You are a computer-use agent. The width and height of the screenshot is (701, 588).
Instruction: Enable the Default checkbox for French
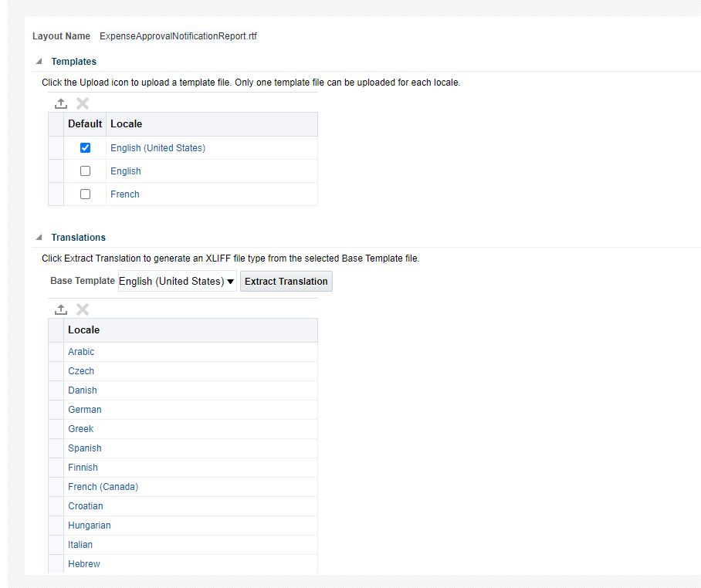85,194
